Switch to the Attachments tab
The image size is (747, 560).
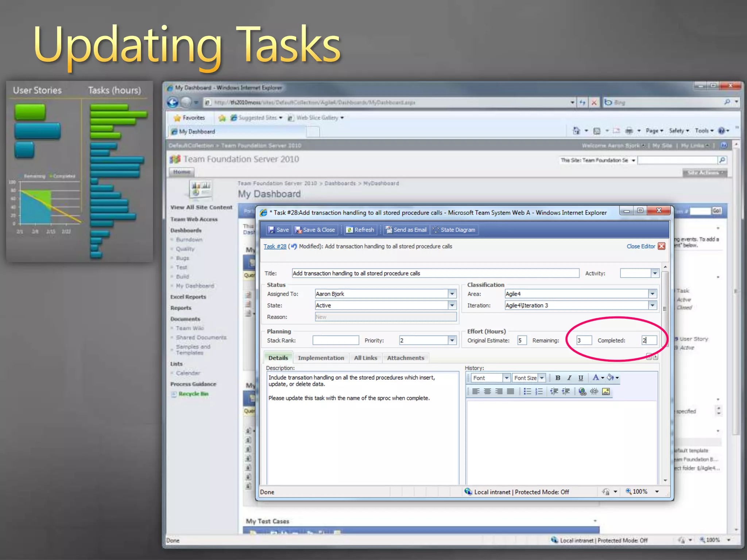[x=406, y=358]
